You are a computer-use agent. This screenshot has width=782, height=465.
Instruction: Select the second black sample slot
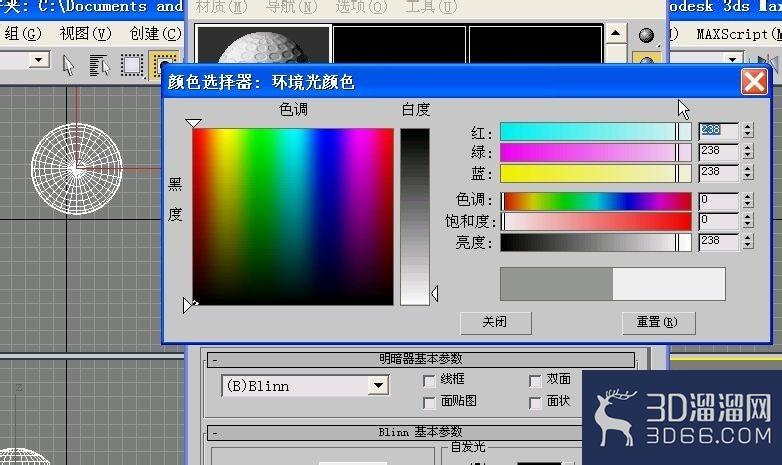(399, 44)
